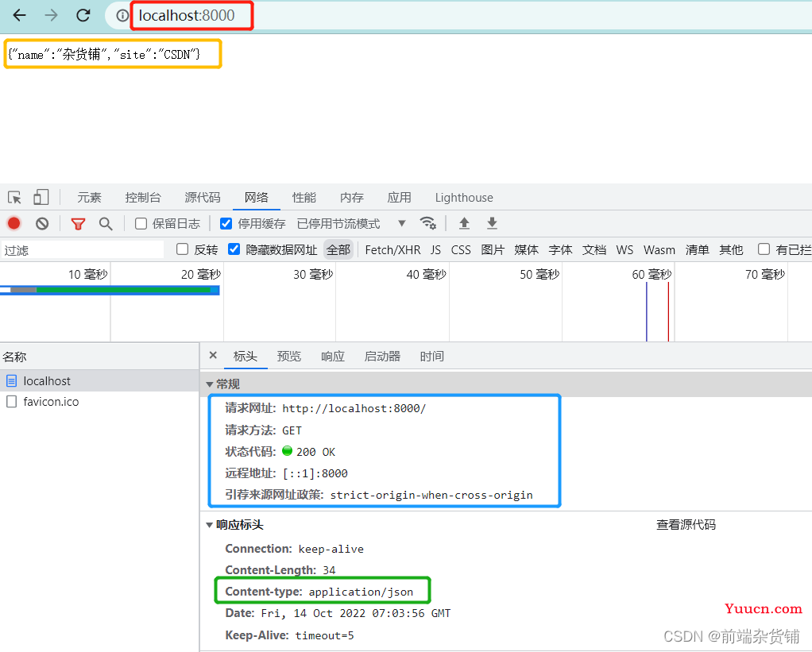
Task: Click the localhost:8000 address bar
Action: click(x=187, y=16)
